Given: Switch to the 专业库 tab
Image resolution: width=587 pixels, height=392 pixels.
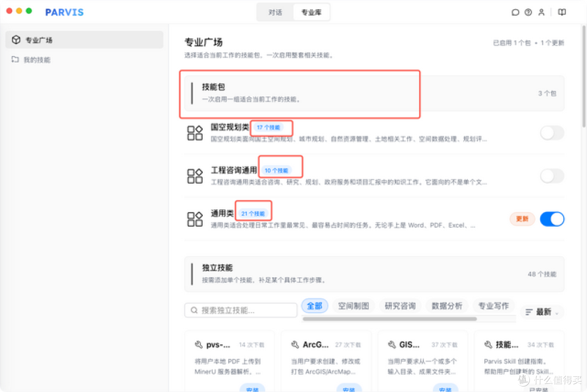Looking at the screenshot, I should click(311, 13).
